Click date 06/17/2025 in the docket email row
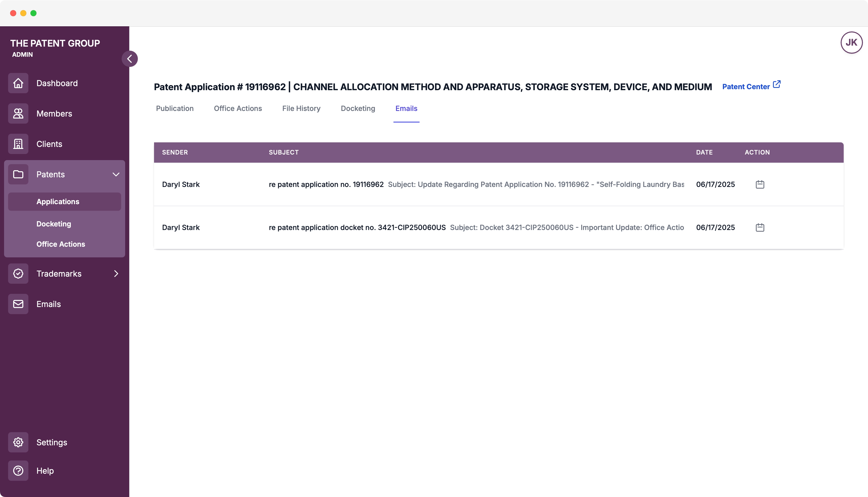Image resolution: width=868 pixels, height=497 pixels. 715,227
